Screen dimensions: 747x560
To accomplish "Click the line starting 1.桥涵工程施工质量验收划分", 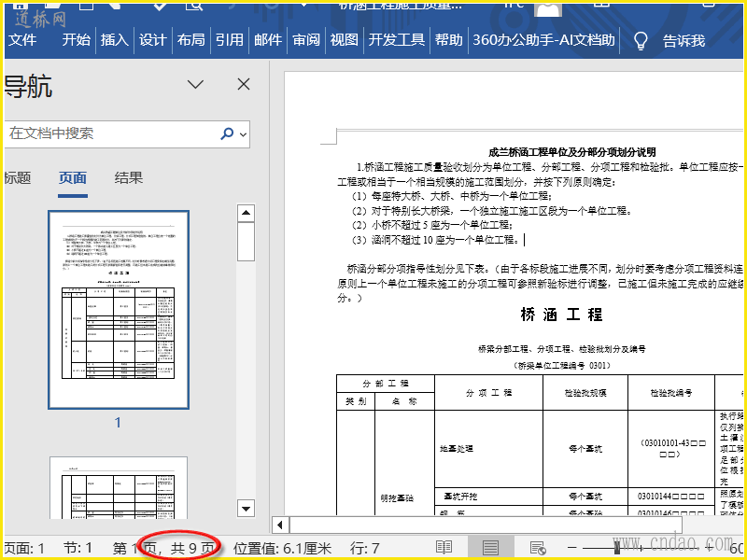I will 550,167.
